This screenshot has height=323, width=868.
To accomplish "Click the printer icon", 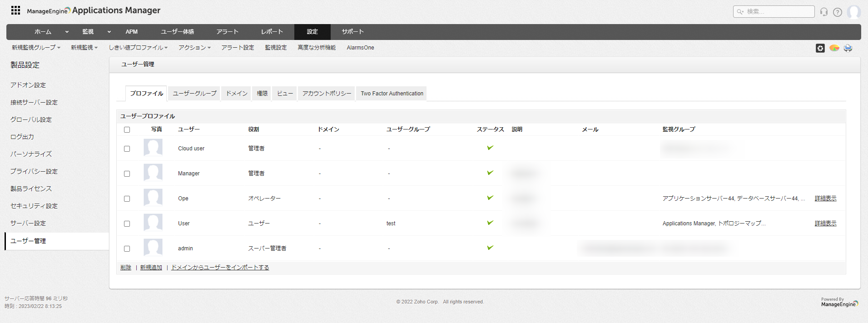I will pos(848,48).
